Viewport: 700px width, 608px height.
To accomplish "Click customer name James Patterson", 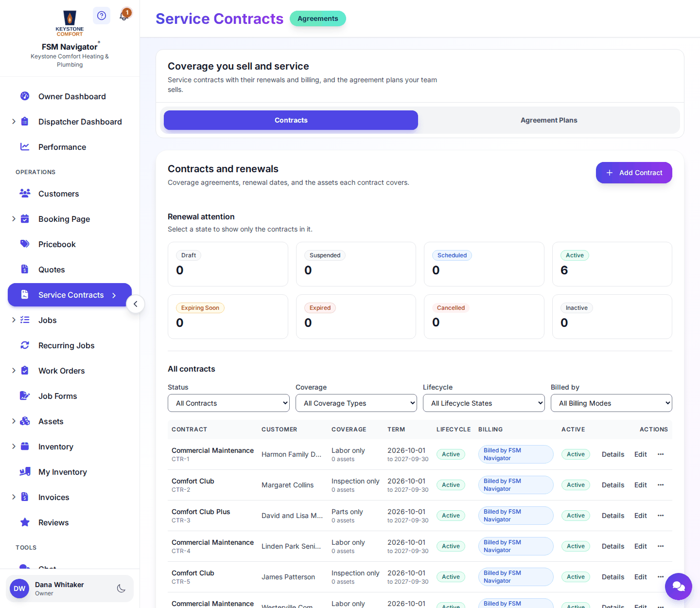I will [x=288, y=577].
